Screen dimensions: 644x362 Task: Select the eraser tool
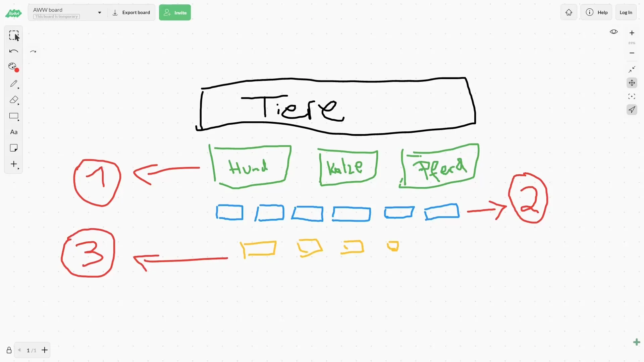(x=13, y=100)
